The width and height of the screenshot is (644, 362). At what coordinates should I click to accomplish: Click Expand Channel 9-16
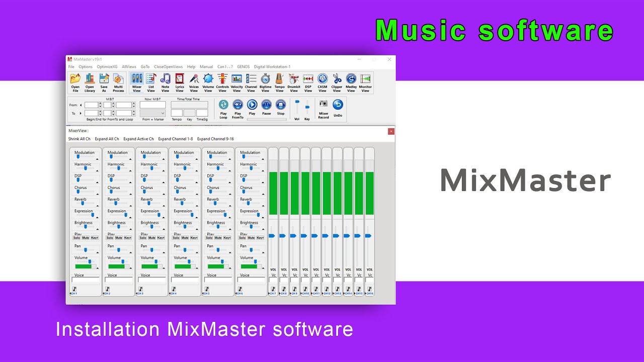pos(215,139)
